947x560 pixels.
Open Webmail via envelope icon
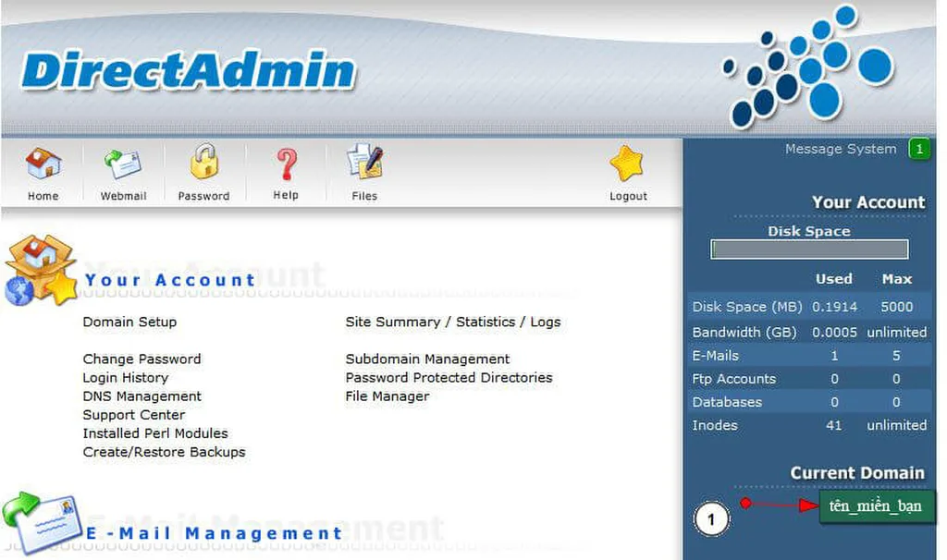pos(123,164)
